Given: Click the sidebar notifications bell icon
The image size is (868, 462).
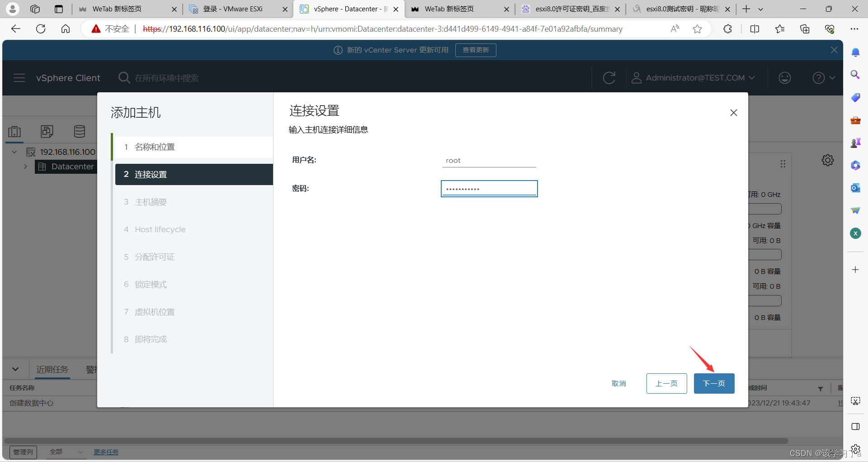Looking at the screenshot, I should tap(855, 52).
